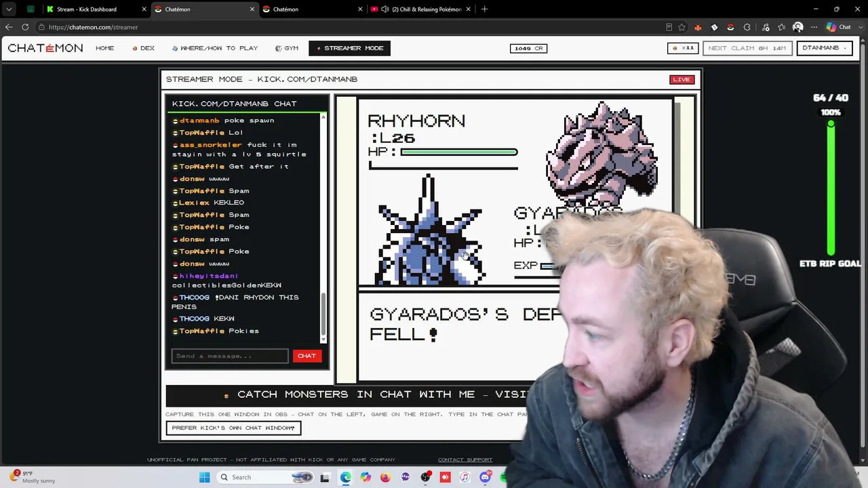Bookmark this page with the star icon
This screenshot has height=488, width=868.
tap(682, 27)
